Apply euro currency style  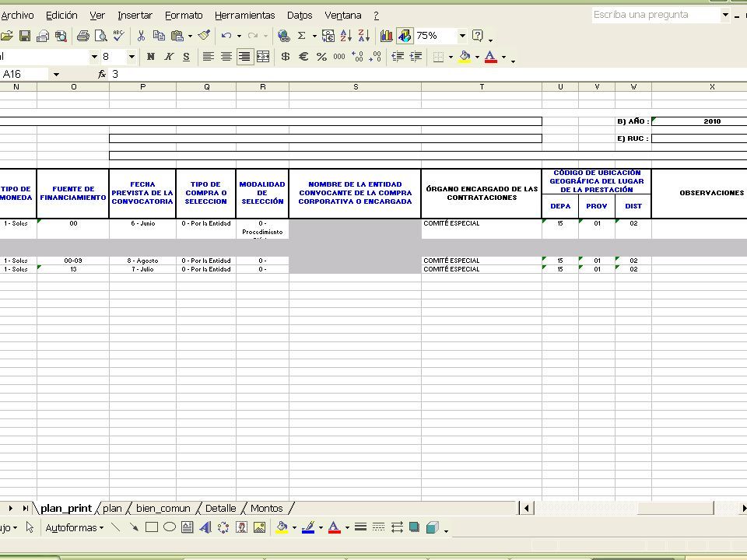303,57
